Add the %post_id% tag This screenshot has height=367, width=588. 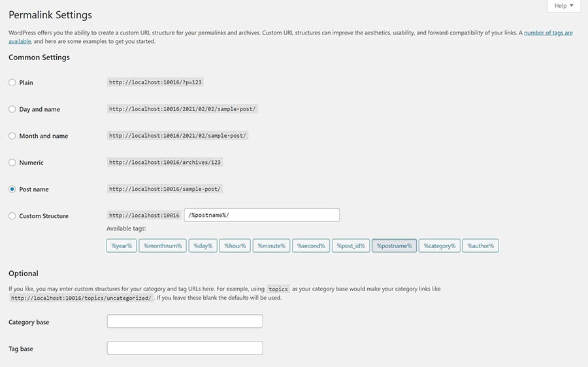point(351,246)
